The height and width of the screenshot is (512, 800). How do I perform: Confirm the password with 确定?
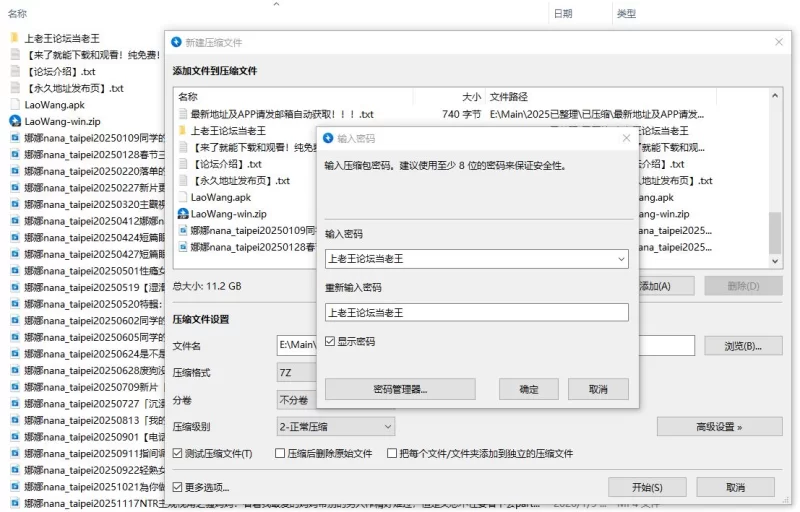tap(529, 390)
